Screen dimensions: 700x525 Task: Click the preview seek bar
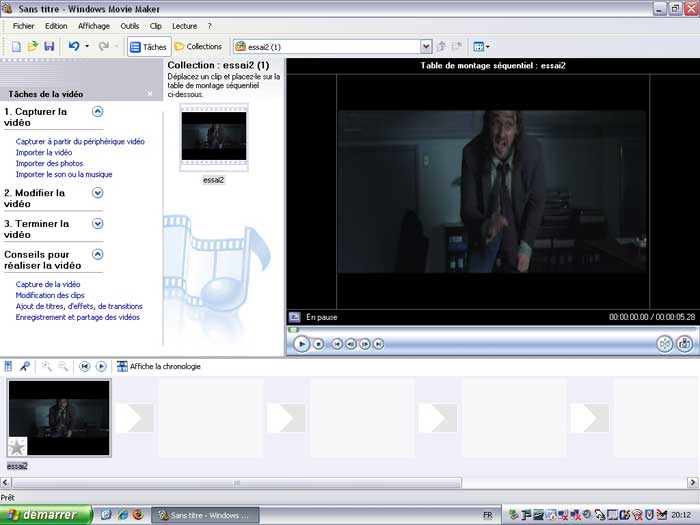493,330
